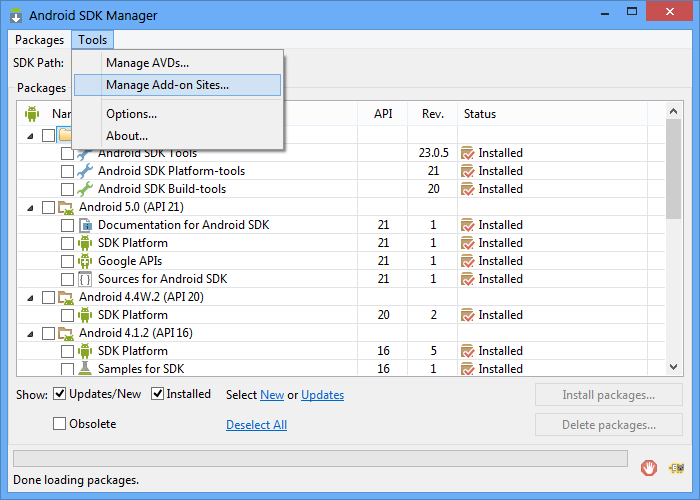Screen dimensions: 700x500
Task: Click scrollbar down arrow in package list
Action: 674,367
